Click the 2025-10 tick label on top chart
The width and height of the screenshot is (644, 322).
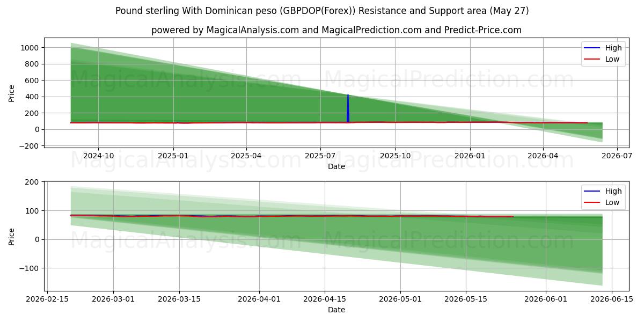coord(395,156)
